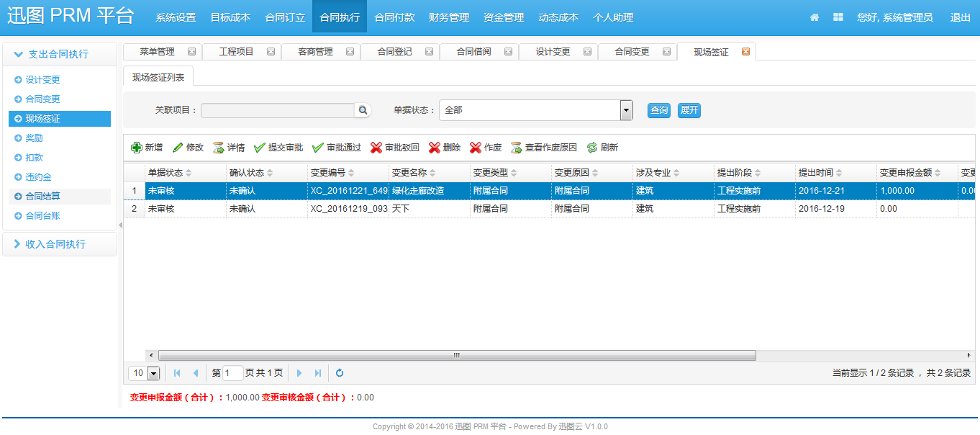The width and height of the screenshot is (980, 435).
Task: Click the 查询 search button
Action: point(658,110)
